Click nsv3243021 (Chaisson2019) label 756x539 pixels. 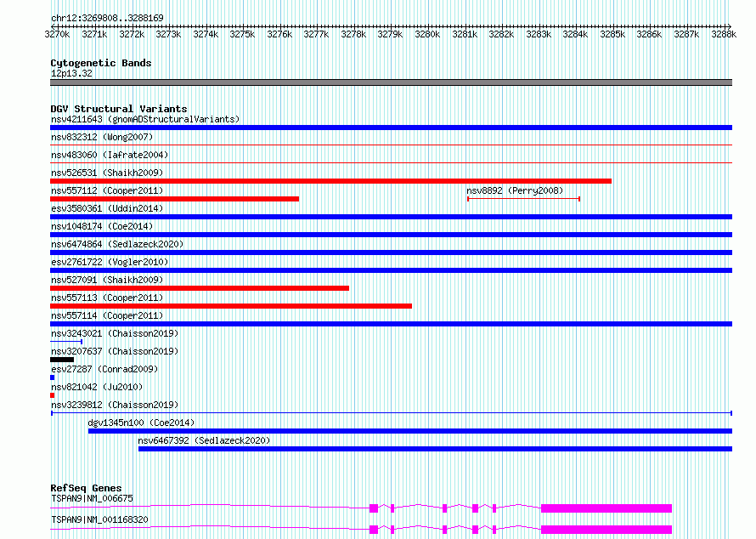[x=115, y=333]
